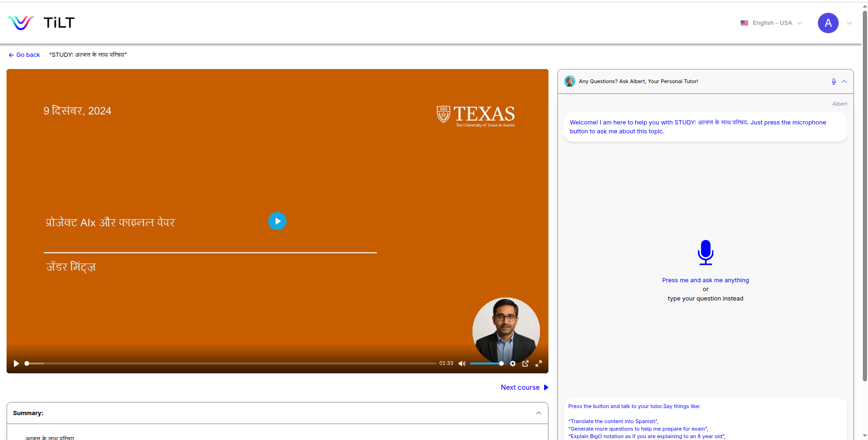Open video in picture-in-picture popout
This screenshot has height=440, width=868.
coord(525,363)
